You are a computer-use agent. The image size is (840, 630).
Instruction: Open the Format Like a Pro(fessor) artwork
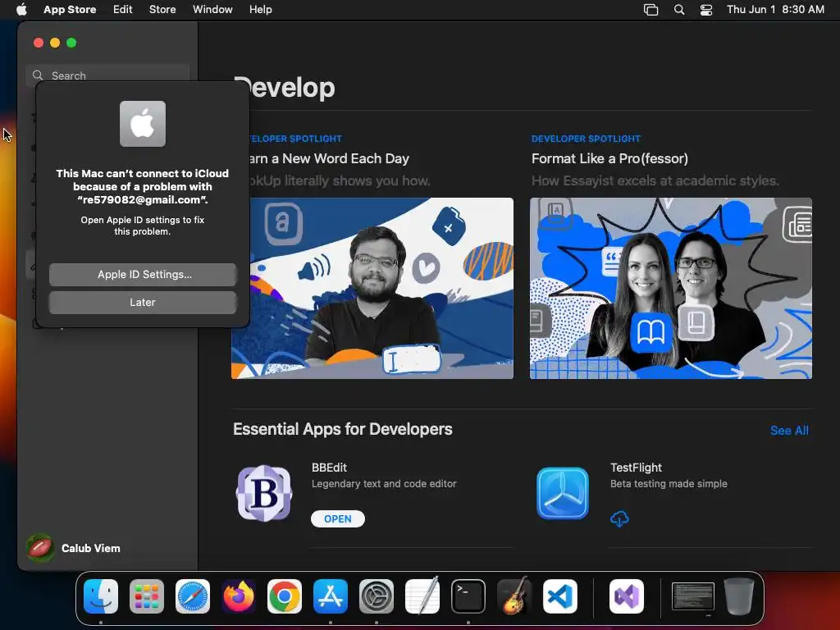[x=671, y=288]
